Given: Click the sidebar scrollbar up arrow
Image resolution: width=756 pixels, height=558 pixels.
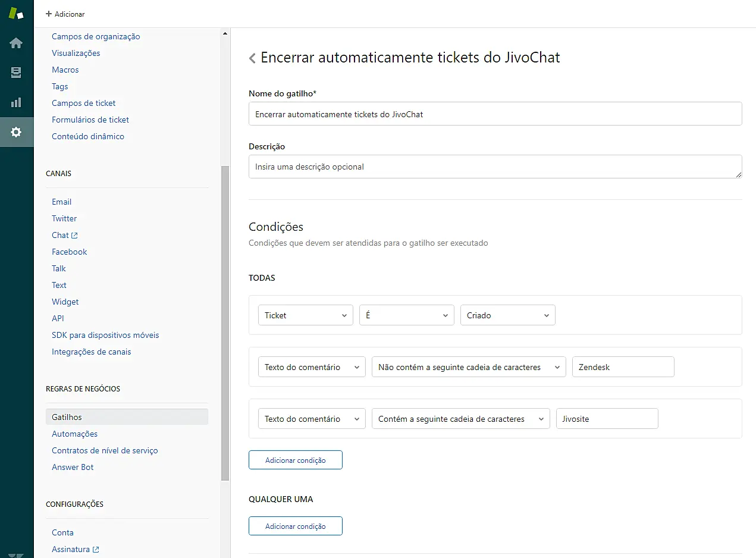Looking at the screenshot, I should click(225, 33).
